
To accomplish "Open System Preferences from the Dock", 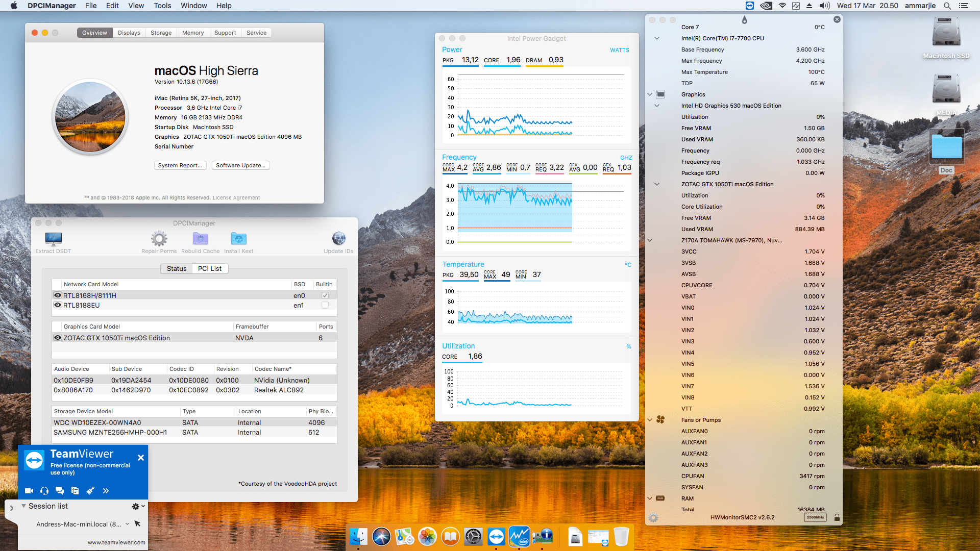I will pyautogui.click(x=473, y=537).
